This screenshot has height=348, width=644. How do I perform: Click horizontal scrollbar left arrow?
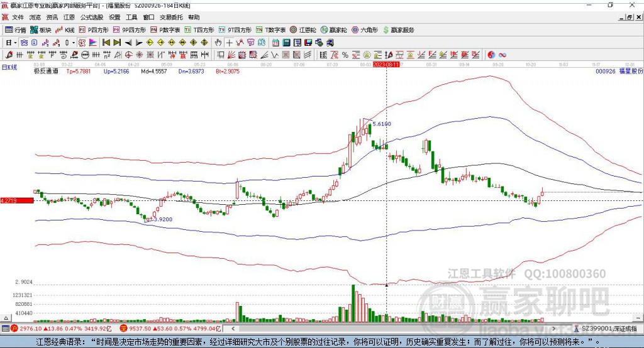tap(233, 329)
